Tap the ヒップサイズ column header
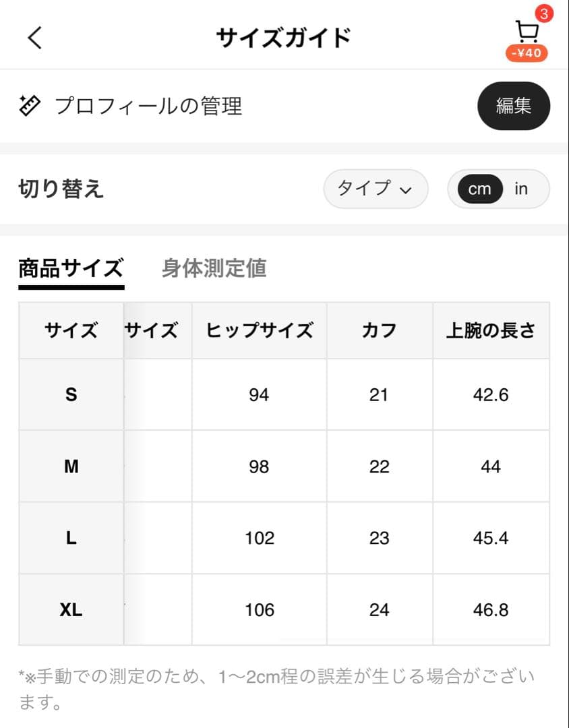This screenshot has width=569, height=728. [260, 330]
